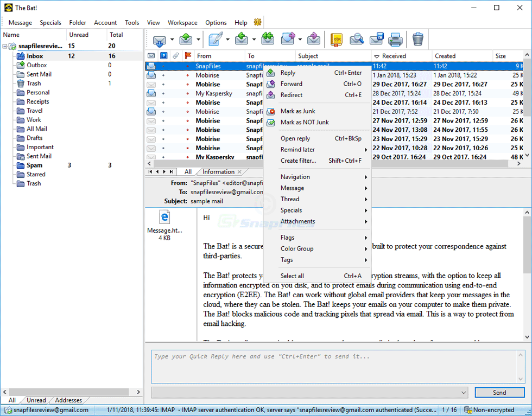Click the lock icon beside Non-encrypted
Image resolution: width=532 pixels, height=416 pixels.
(x=468, y=410)
